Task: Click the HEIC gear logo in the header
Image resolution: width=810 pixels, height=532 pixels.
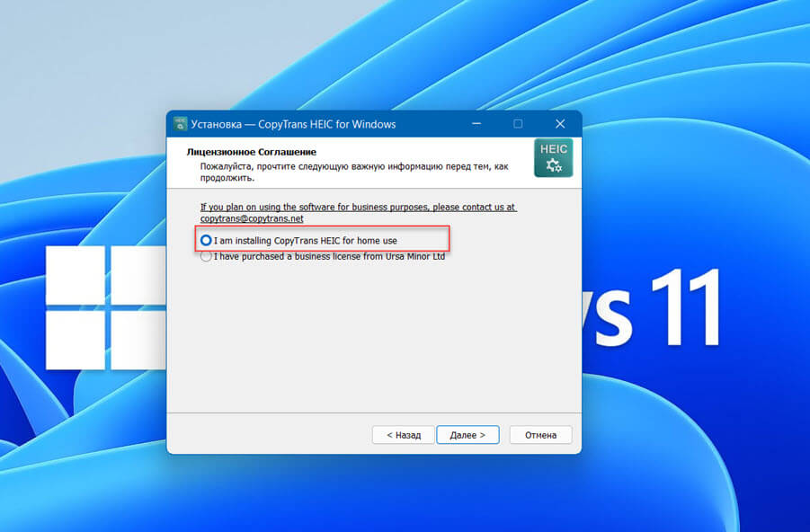Action: point(553,157)
